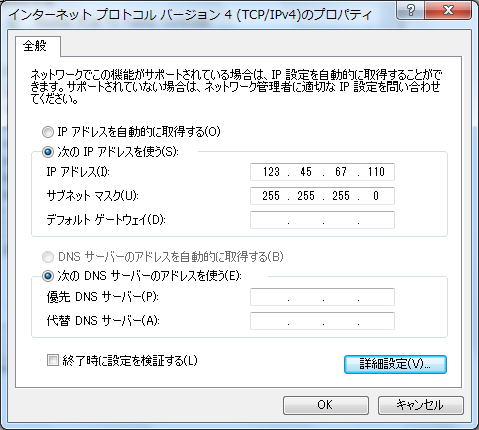The width and height of the screenshot is (479, 430).
Task: Select 次の IP アドレスを使う radio button
Action: click(x=48, y=152)
